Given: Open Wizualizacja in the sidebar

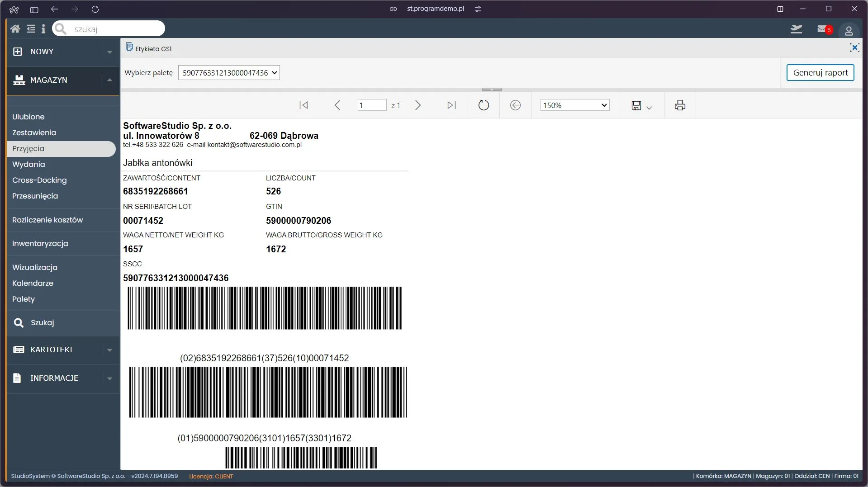Looking at the screenshot, I should tap(35, 267).
